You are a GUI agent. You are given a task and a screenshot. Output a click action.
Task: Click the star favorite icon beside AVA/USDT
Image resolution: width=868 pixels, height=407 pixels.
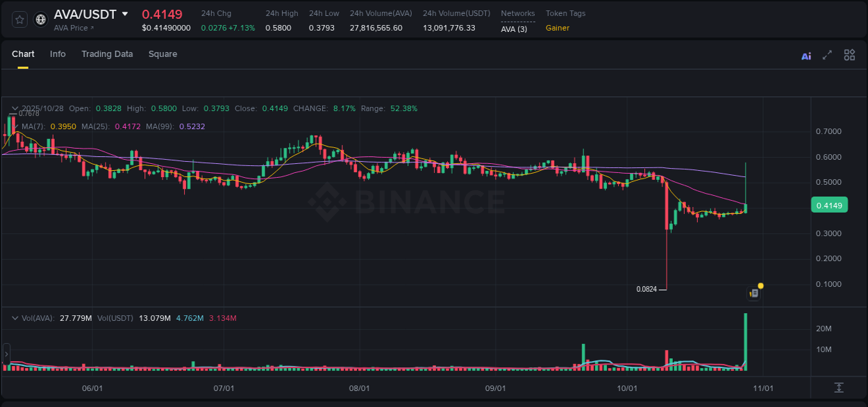pyautogui.click(x=19, y=19)
